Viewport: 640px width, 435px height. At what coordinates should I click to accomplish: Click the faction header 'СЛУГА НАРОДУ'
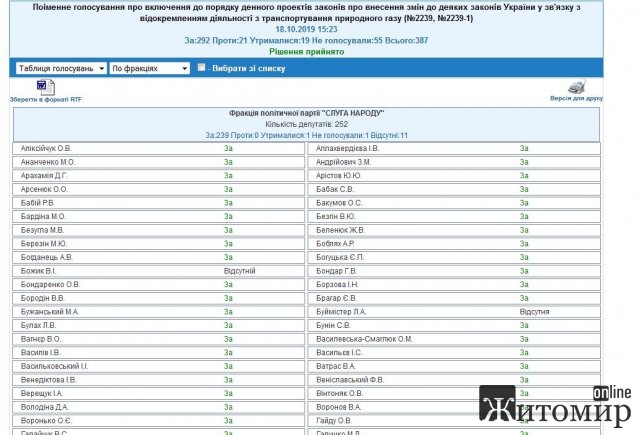click(307, 113)
